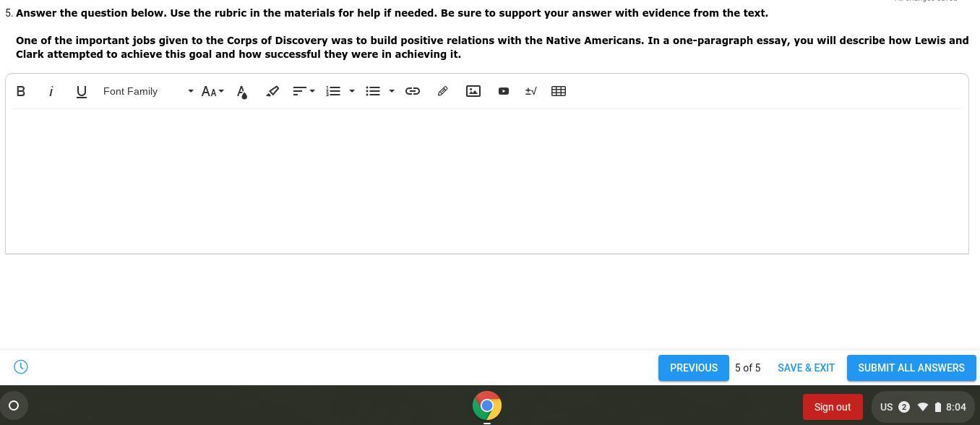Image resolution: width=980 pixels, height=425 pixels.
Task: Click SAVE & EXIT link
Action: click(x=806, y=368)
